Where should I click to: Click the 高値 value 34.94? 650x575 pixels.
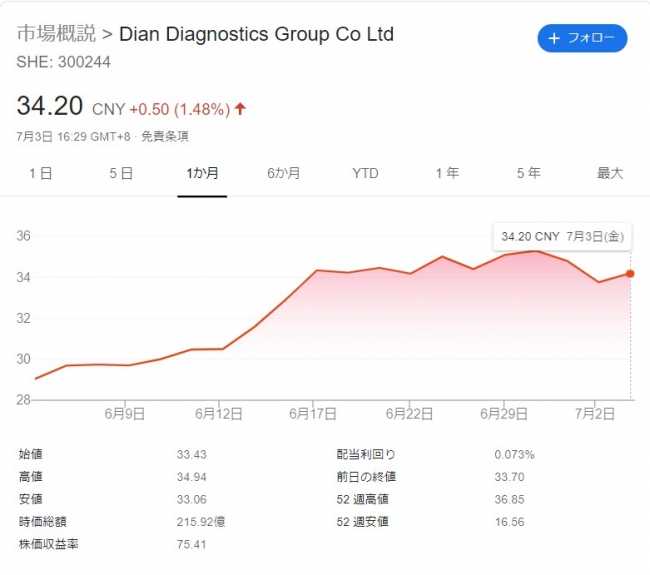192,477
